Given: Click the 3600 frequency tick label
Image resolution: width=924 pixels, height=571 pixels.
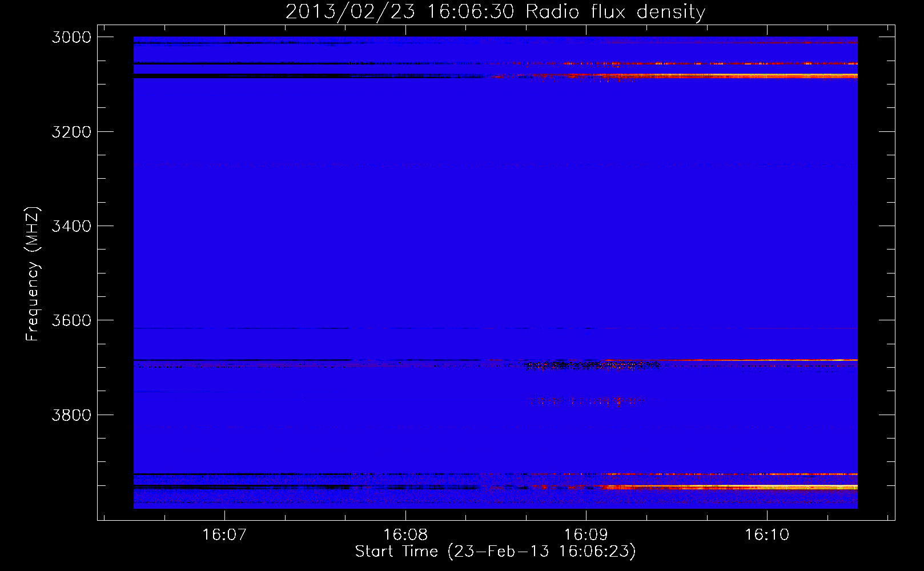Looking at the screenshot, I should tap(71, 320).
